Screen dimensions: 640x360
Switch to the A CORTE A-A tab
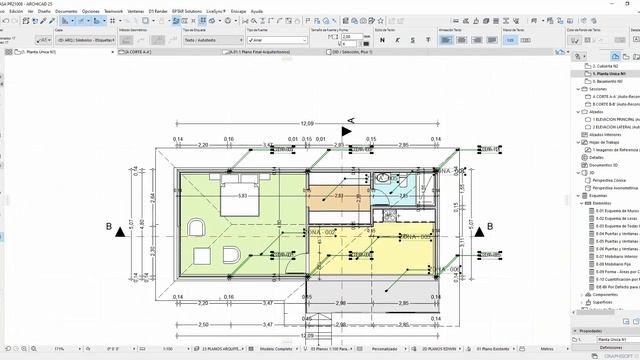(169, 52)
